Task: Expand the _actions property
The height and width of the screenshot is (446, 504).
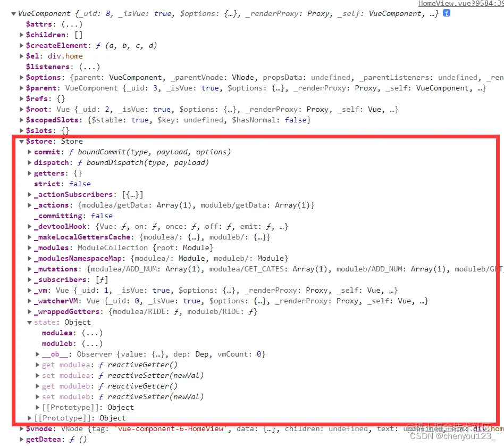Action: pos(30,205)
